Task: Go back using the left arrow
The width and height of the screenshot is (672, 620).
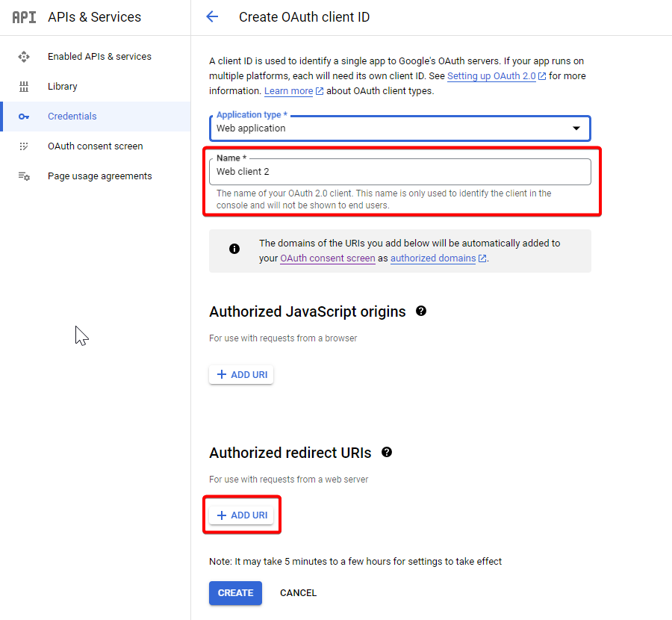Action: click(212, 16)
